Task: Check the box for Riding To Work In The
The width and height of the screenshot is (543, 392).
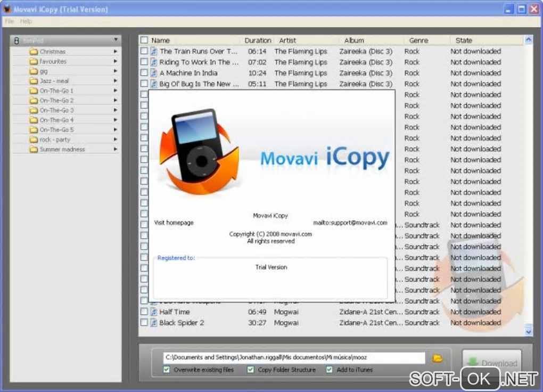Action: point(144,62)
